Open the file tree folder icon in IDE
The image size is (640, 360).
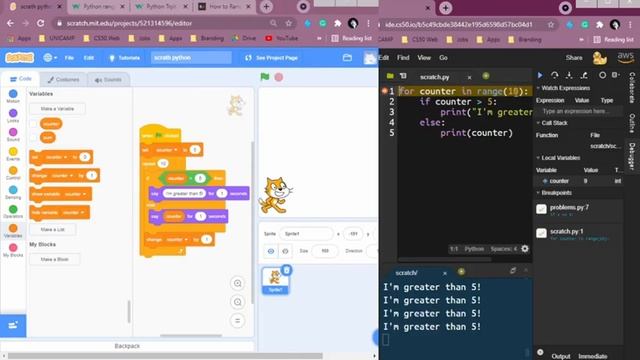tap(390, 76)
